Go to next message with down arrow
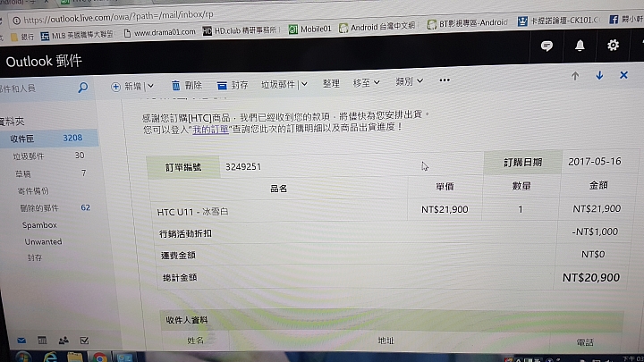 599,75
